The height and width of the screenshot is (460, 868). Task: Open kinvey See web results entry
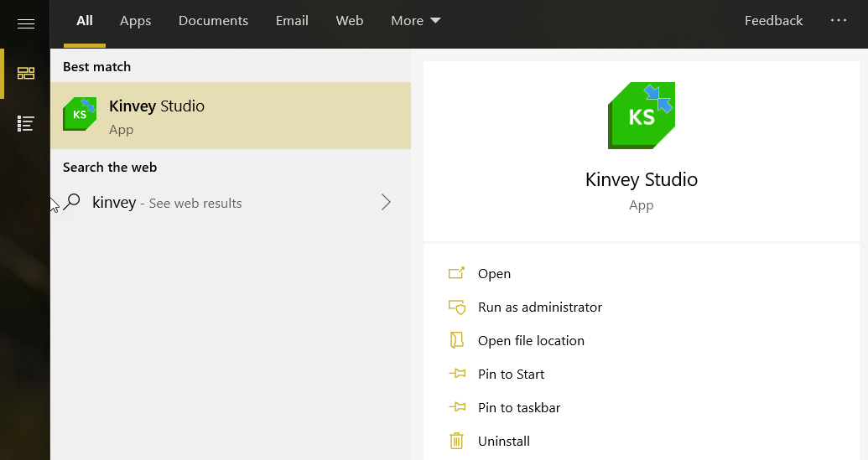pyautogui.click(x=231, y=203)
